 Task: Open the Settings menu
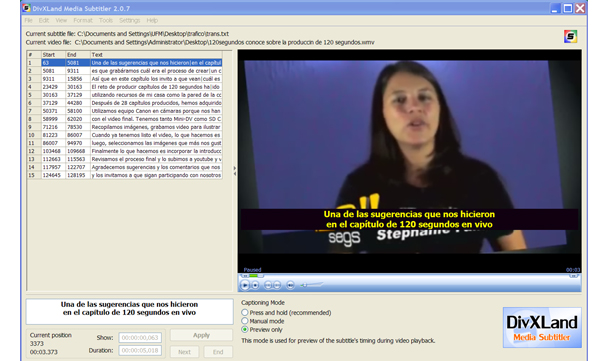(x=129, y=20)
